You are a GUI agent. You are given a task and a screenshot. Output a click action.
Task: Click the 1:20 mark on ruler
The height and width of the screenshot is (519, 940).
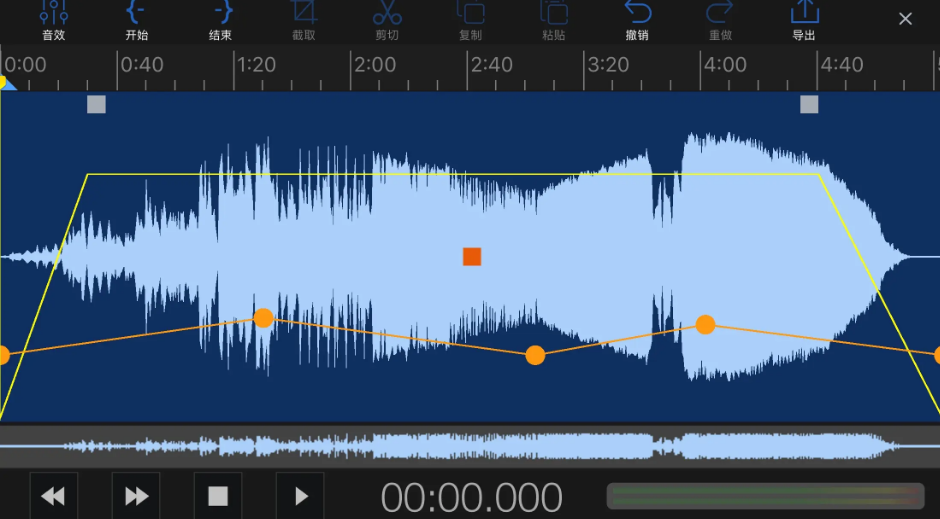257,65
